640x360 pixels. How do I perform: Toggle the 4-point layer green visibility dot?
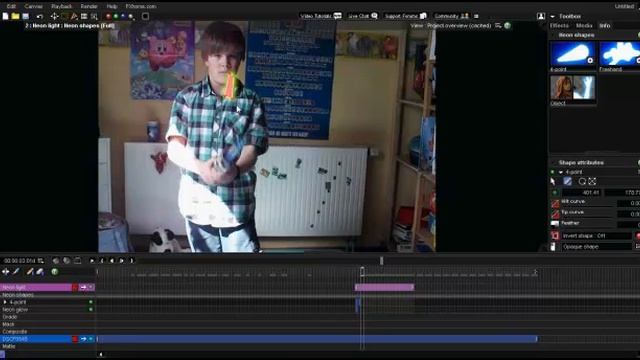click(x=91, y=302)
